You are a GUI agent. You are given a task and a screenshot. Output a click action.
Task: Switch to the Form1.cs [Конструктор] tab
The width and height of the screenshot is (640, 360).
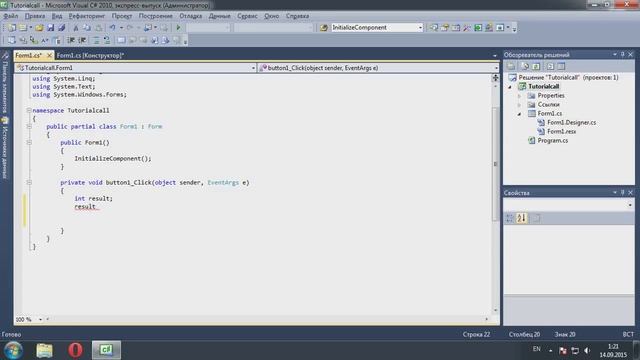(90, 55)
